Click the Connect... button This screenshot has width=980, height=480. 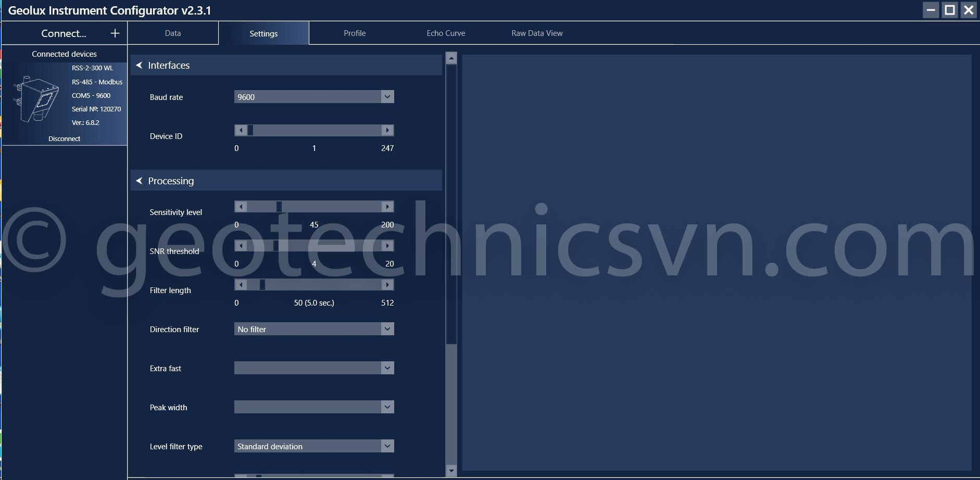[64, 33]
